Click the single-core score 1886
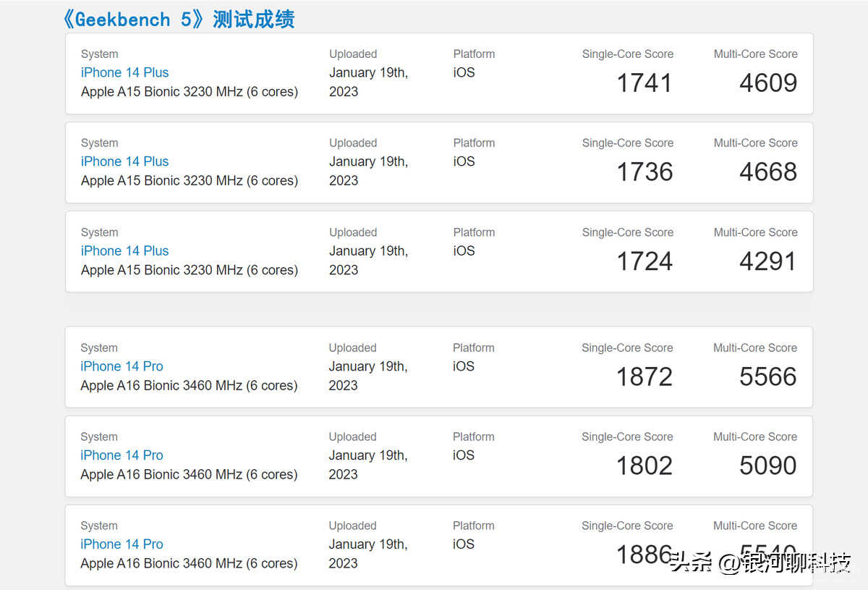Screen dimensions: 868x590 [x=644, y=555]
